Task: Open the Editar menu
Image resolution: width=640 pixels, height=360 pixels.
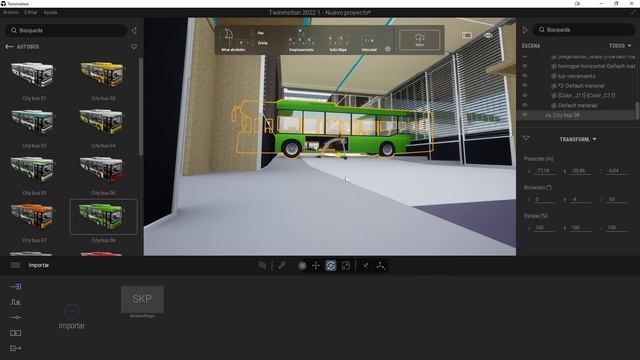Action: click(x=31, y=13)
